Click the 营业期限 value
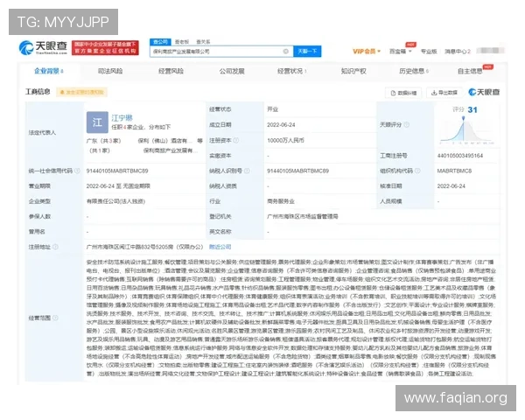 [x=118, y=186]
